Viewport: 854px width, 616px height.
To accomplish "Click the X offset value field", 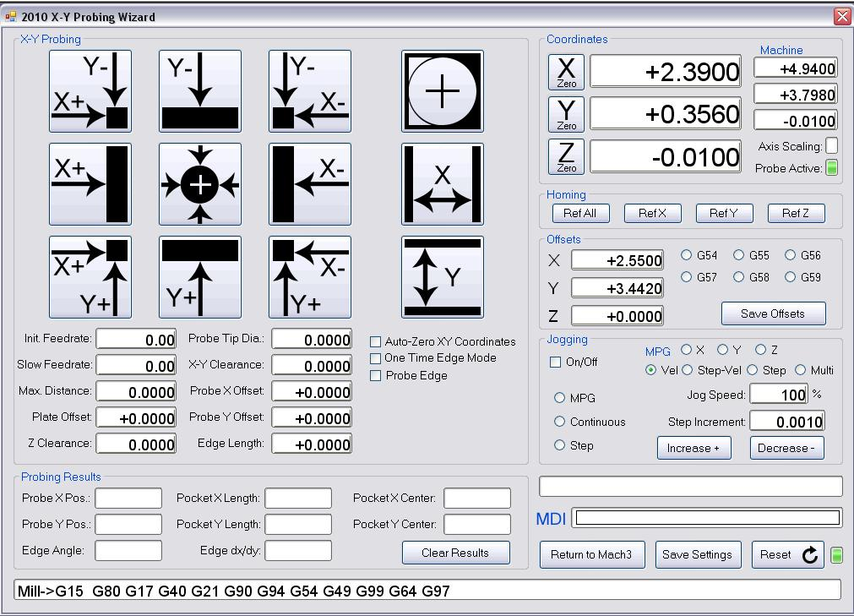I will point(617,260).
